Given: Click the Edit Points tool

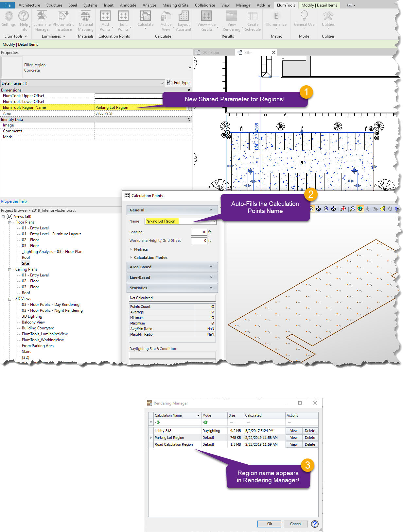Looking at the screenshot, I should pyautogui.click(x=123, y=21).
